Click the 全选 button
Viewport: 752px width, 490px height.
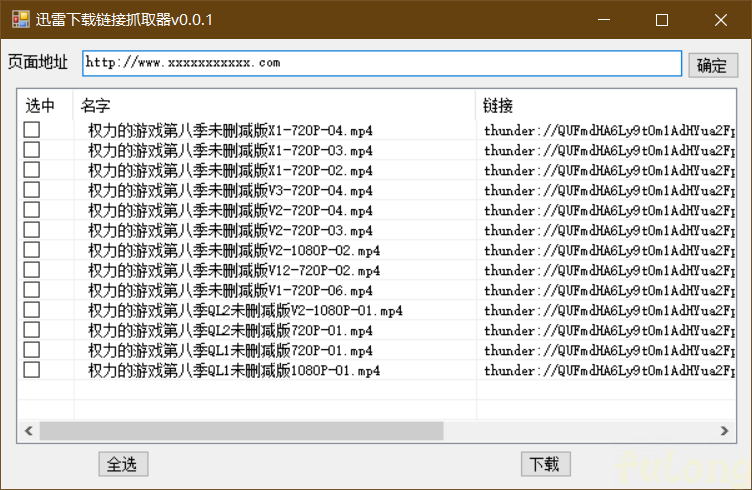[123, 464]
